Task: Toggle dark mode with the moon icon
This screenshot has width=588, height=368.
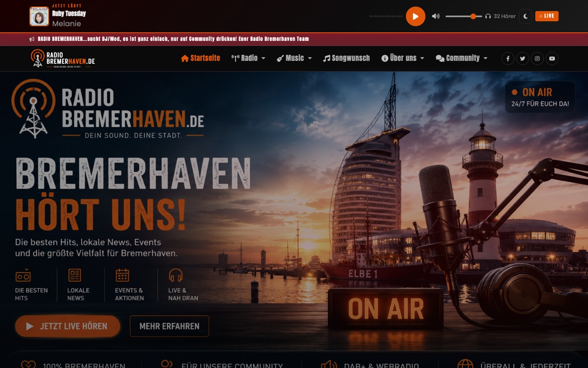Action: click(x=526, y=16)
